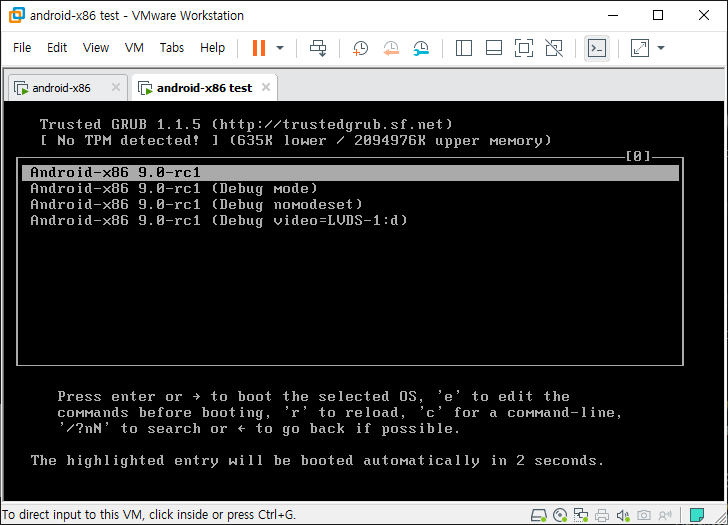This screenshot has width=728, height=525.
Task: Click the stretch guest display icon
Action: pyautogui.click(x=640, y=48)
